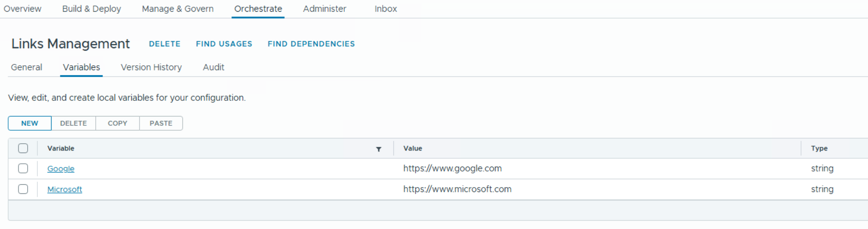Click FIND USAGES next to Links Management

coord(224,44)
